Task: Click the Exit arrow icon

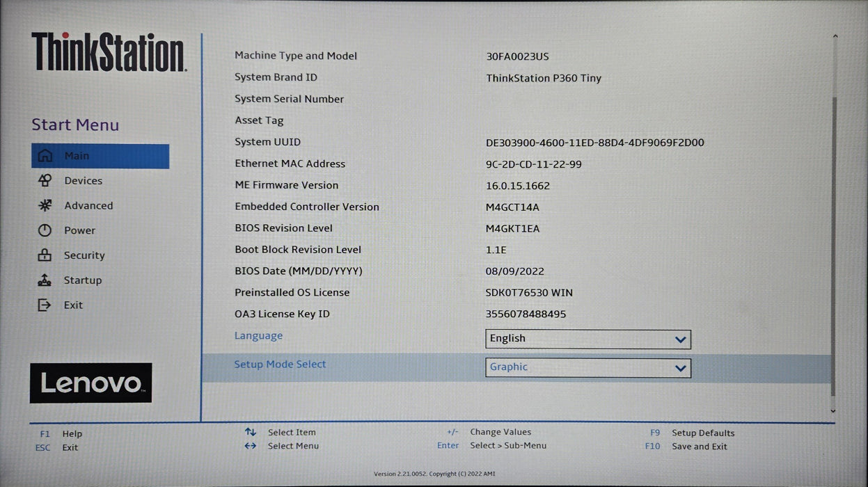Action: (x=45, y=305)
